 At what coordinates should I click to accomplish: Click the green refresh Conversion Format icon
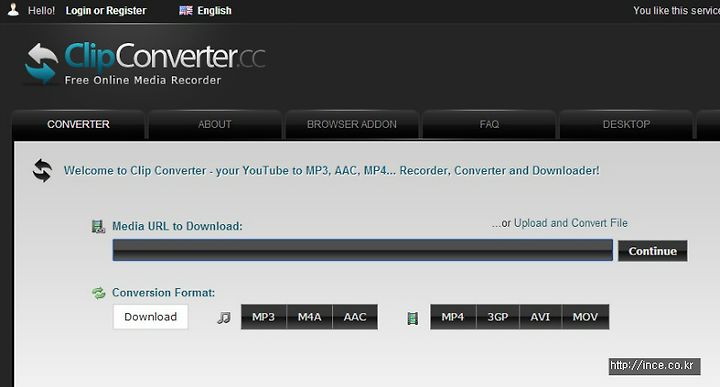tap(99, 292)
